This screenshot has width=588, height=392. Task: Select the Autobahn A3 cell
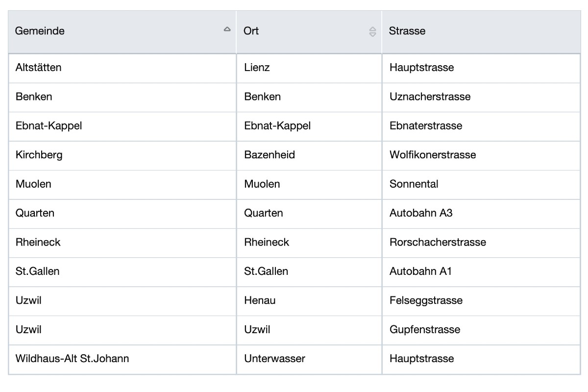(420, 213)
